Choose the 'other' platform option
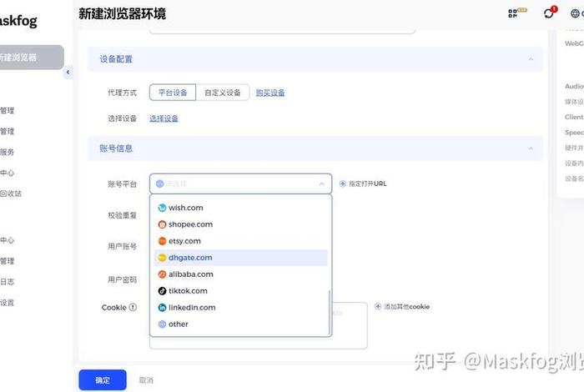The width and height of the screenshot is (584, 392). pyautogui.click(x=240, y=324)
